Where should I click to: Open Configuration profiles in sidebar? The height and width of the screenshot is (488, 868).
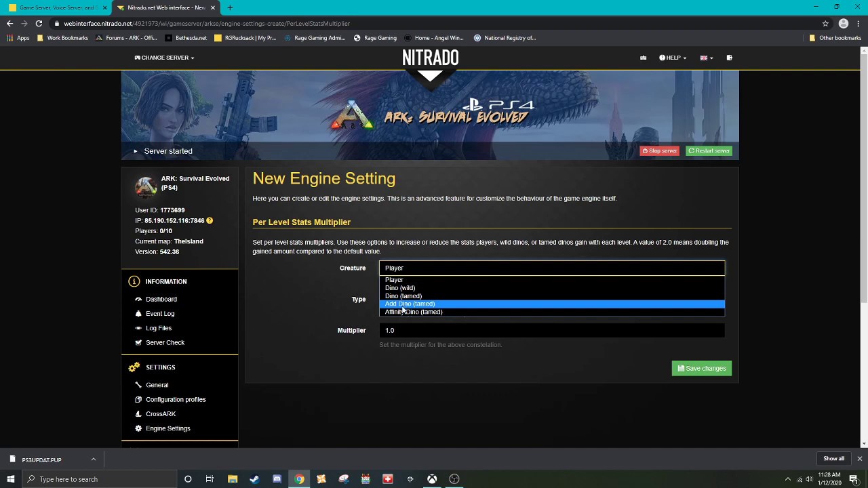coord(176,399)
